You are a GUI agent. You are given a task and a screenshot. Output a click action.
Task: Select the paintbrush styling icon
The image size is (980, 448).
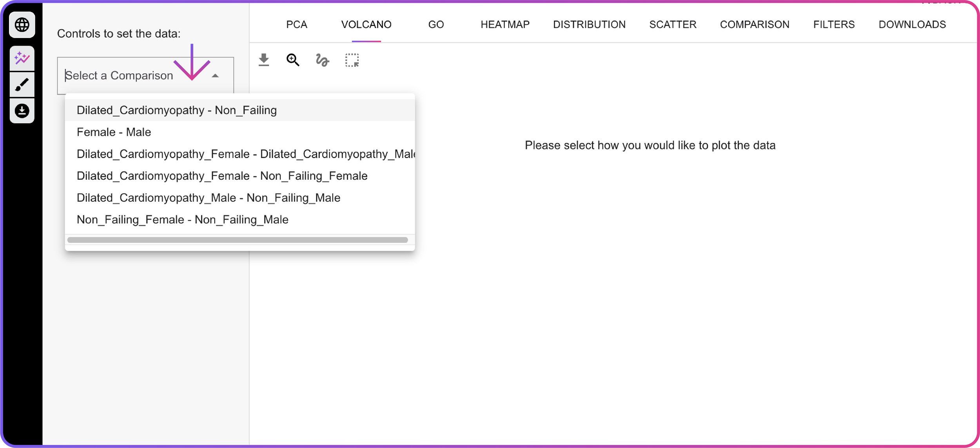22,84
